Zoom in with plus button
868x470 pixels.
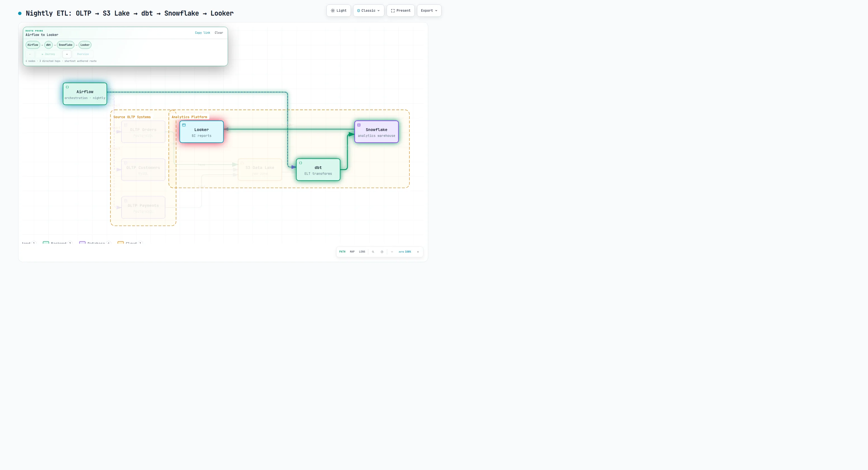(418, 252)
